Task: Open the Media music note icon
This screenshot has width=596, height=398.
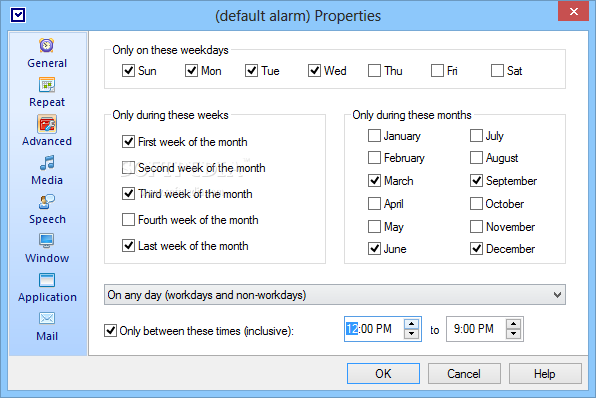Action: coord(47,163)
